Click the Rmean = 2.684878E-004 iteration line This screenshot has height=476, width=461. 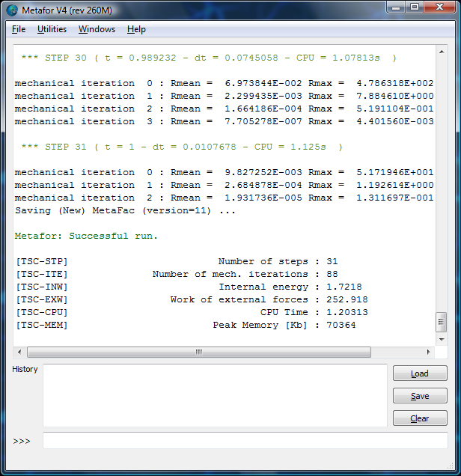224,185
